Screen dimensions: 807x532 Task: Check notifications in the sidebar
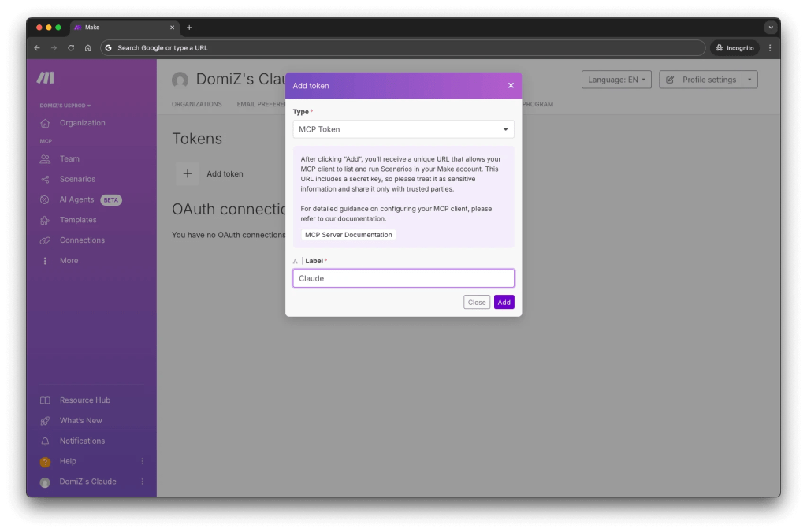pyautogui.click(x=80, y=440)
